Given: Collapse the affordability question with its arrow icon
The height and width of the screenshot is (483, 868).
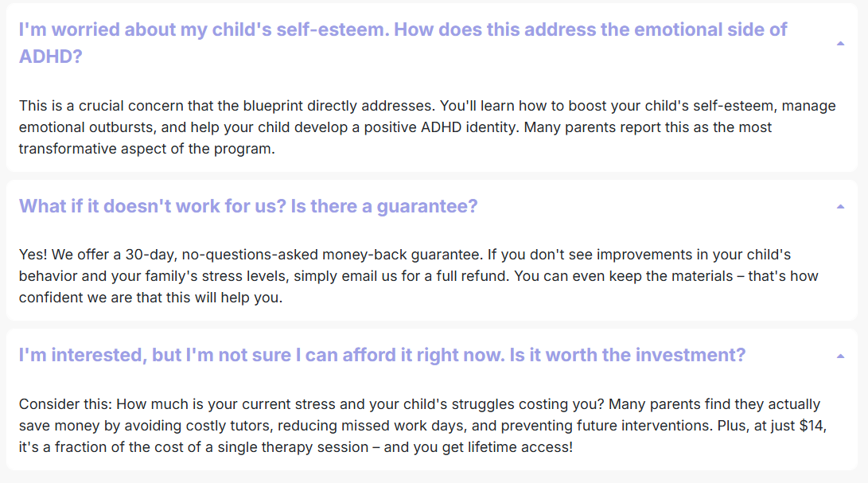Looking at the screenshot, I should pos(840,356).
